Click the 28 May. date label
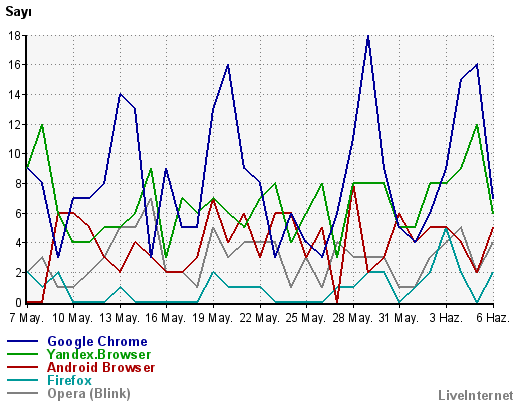Image resolution: width=520 pixels, height=405 pixels. 353,318
